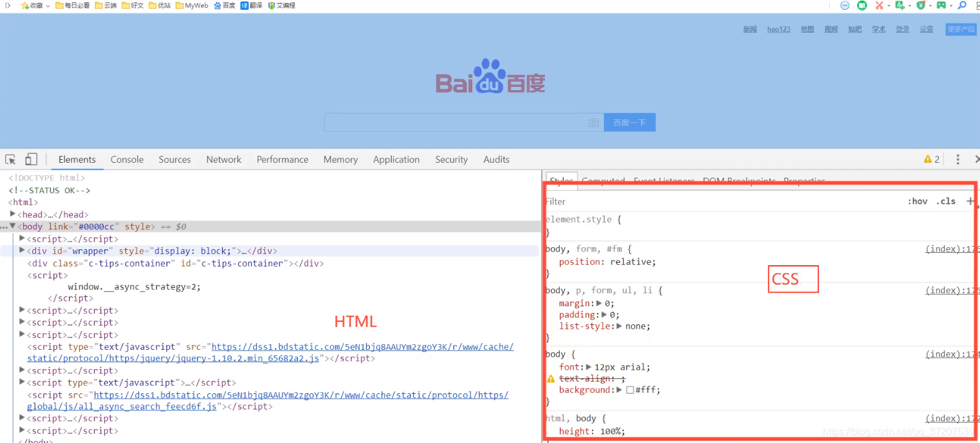Click the blue minus extension icon
980x443 pixels.
(x=845, y=5)
